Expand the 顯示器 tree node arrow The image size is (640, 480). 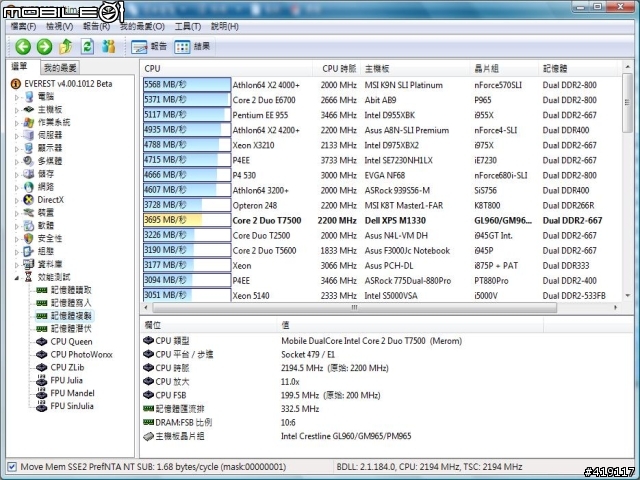pos(17,149)
